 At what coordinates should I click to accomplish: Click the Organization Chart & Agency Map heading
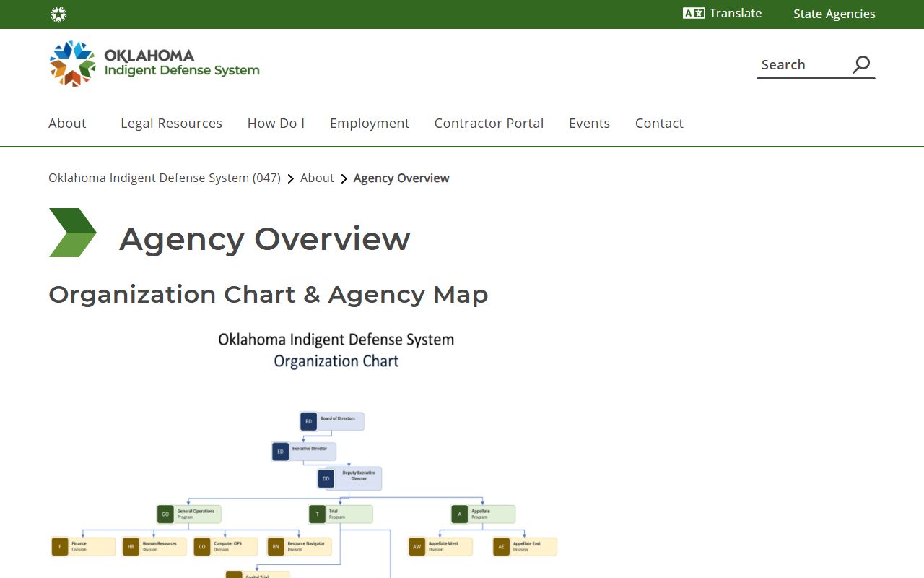(269, 295)
